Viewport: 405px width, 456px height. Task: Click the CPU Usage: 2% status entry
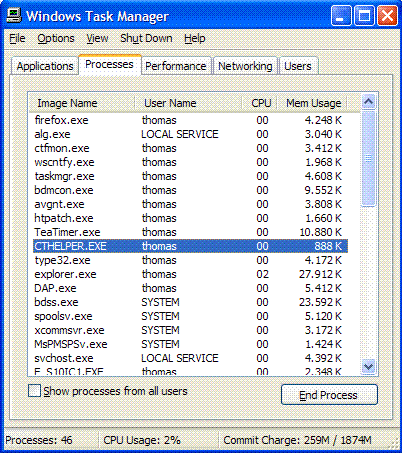tap(142, 440)
